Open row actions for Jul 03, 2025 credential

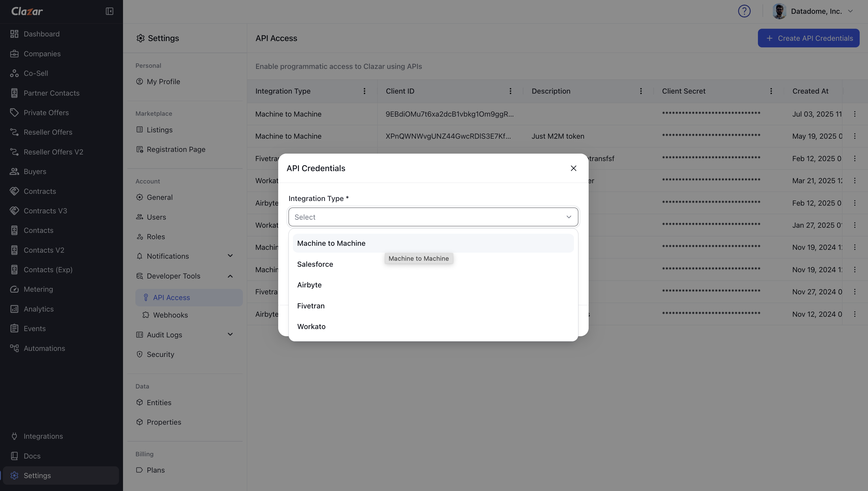pos(855,114)
